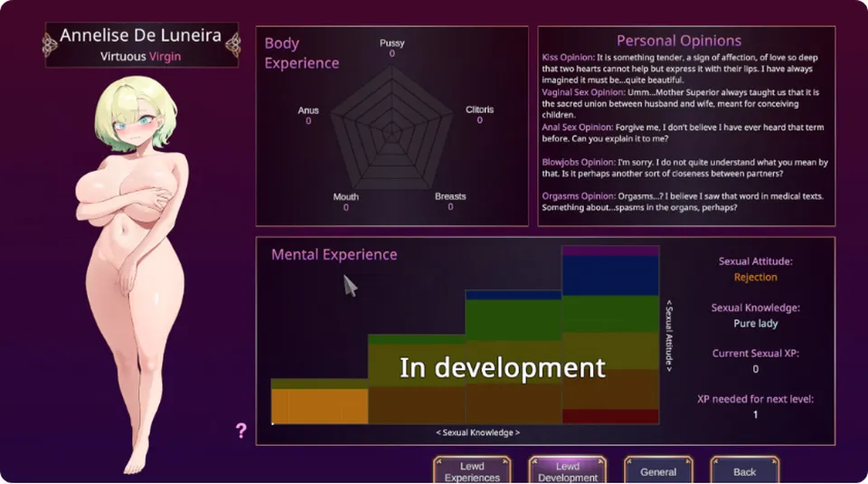The image size is (868, 484).
Task: Click the Orgasms Opinion label
Action: pyautogui.click(x=579, y=196)
